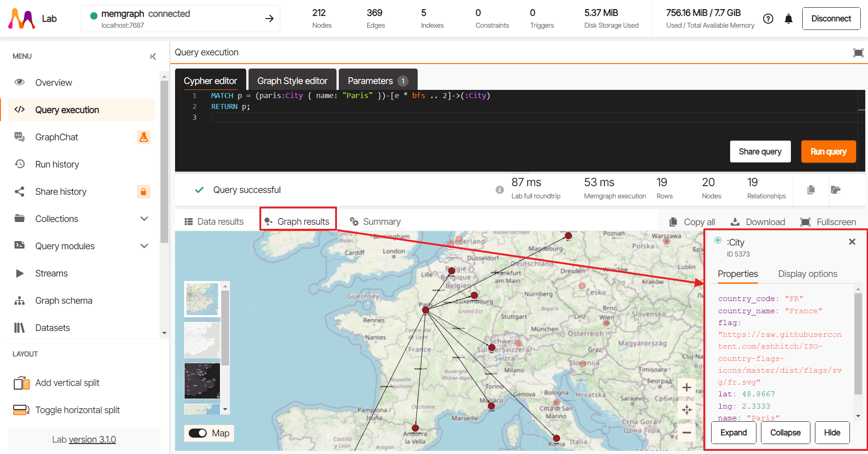
Task: Download the graph results
Action: click(758, 222)
